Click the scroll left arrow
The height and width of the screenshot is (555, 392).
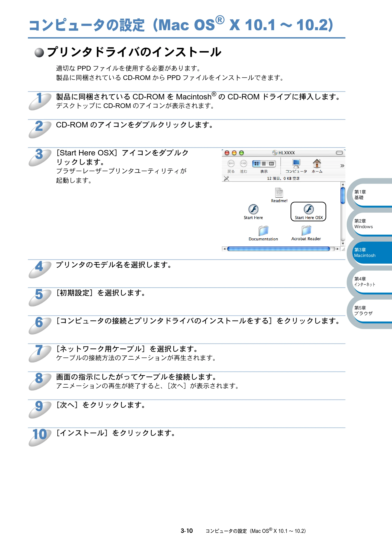(224, 249)
